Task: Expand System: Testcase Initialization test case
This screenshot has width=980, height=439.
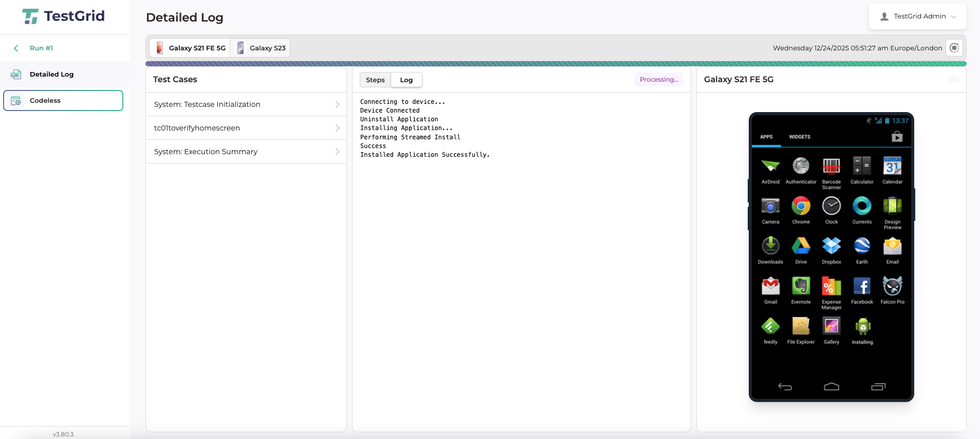Action: (246, 104)
